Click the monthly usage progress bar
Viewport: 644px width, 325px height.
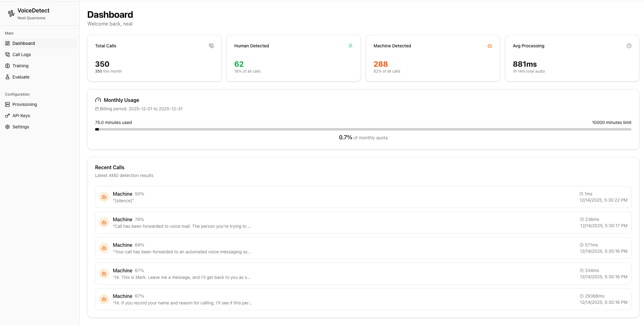tap(363, 129)
